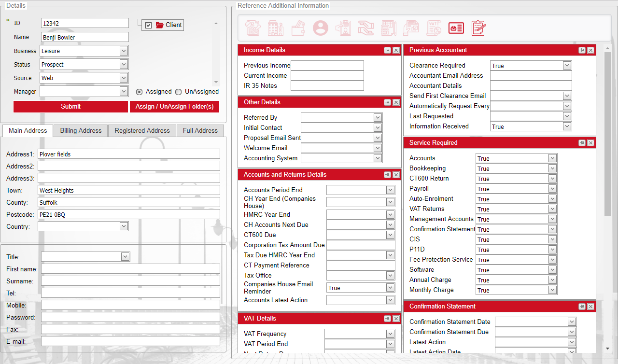Viewport: 618px width, 364px height.
Task: Click the Corporation Tax Amount Due field
Action: coord(361,245)
